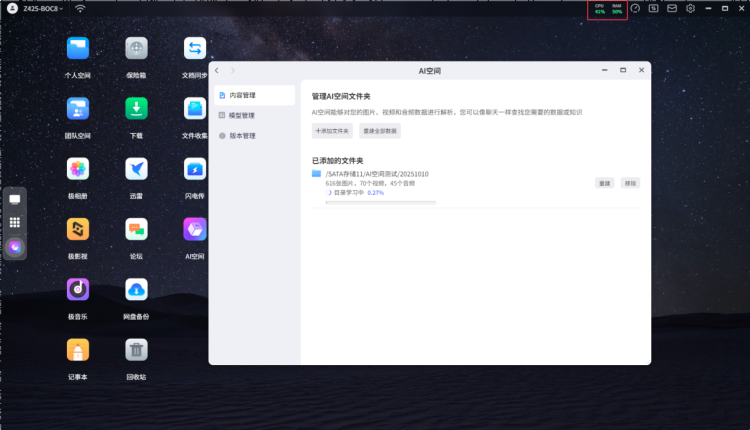Switch to 模型管理 tab in sidebar
750x430 pixels.
click(242, 115)
